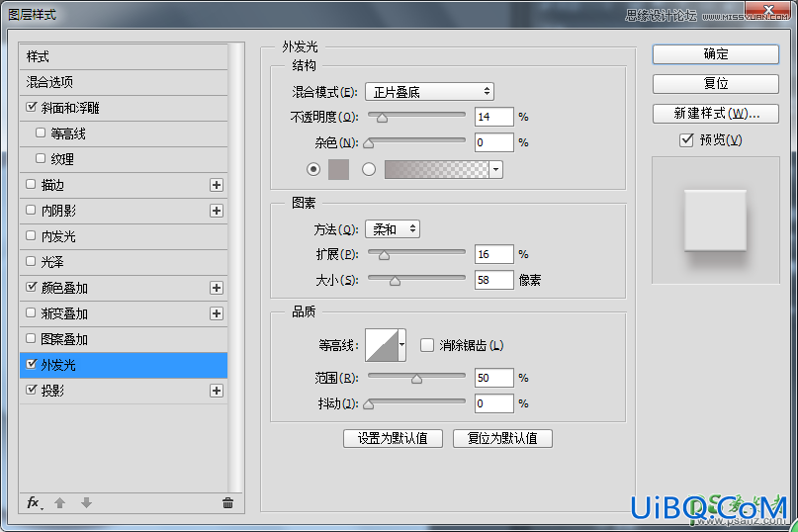Adjust 范围 slider handle
The height and width of the screenshot is (532, 798).
(417, 379)
